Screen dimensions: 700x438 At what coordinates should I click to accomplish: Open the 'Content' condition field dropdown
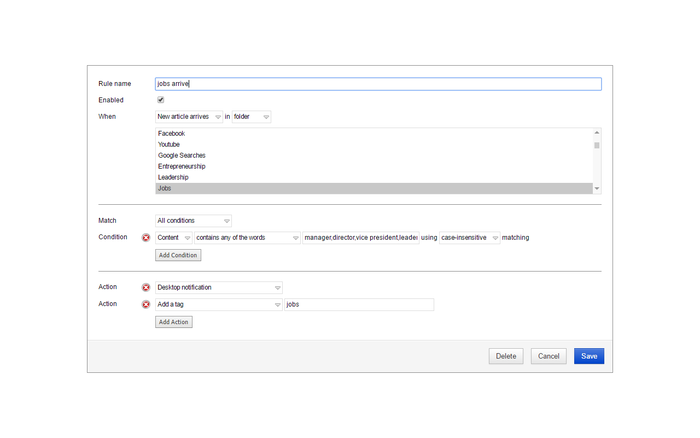(174, 238)
